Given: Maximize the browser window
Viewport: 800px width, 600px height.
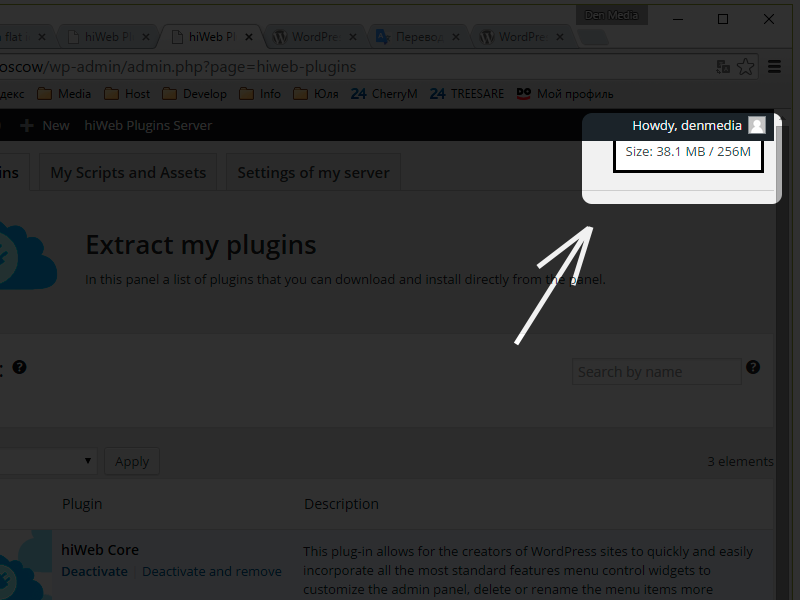Looking at the screenshot, I should [x=722, y=19].
